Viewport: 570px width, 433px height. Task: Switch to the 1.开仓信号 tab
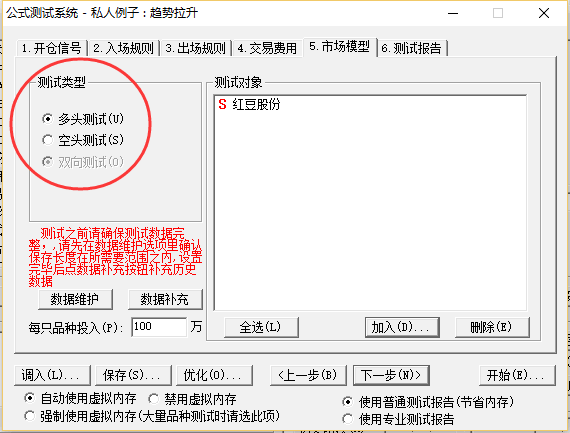tap(51, 48)
